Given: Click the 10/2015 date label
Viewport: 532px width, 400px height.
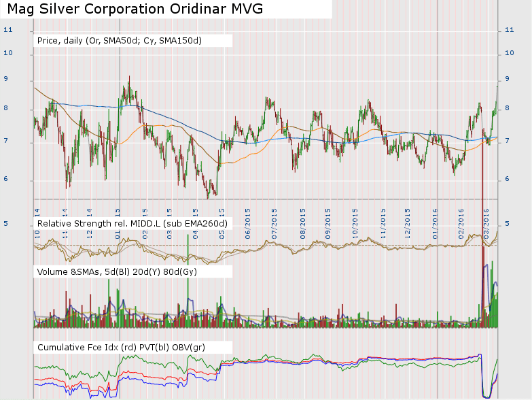Looking at the screenshot, I should [x=355, y=224].
